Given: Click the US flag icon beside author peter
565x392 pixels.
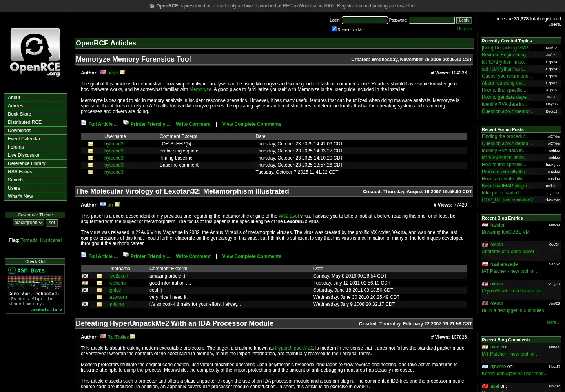Looking at the screenshot, I should click(103, 72).
